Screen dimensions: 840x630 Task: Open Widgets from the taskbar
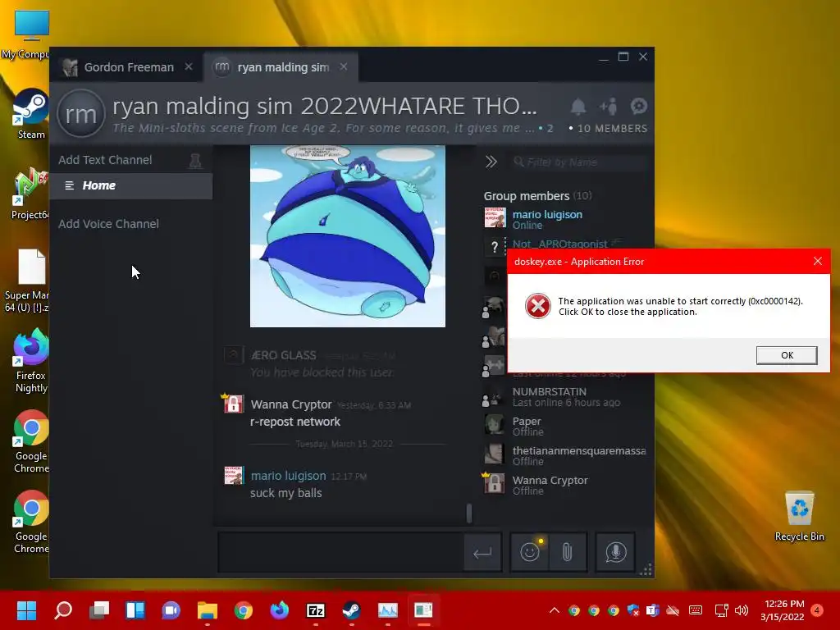click(x=135, y=610)
